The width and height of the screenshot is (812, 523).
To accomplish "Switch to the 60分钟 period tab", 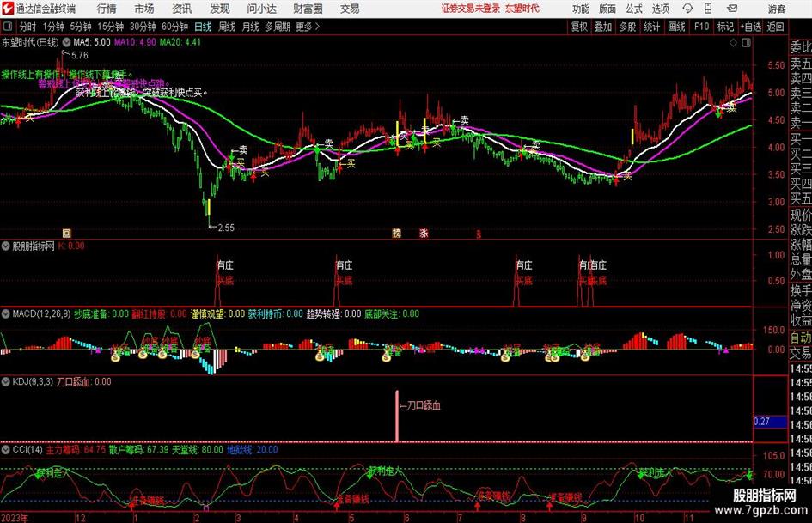I will 174,27.
